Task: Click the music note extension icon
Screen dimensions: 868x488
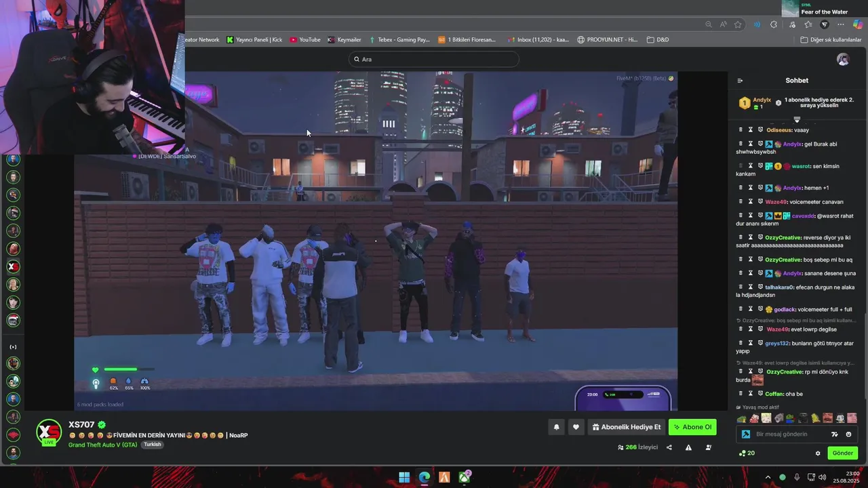Action: coord(792,24)
